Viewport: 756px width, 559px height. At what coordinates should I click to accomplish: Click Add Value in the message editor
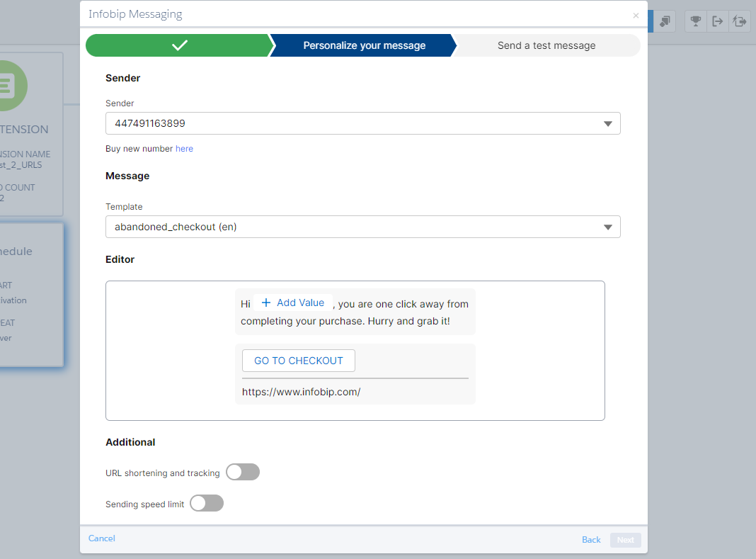pyautogui.click(x=292, y=303)
